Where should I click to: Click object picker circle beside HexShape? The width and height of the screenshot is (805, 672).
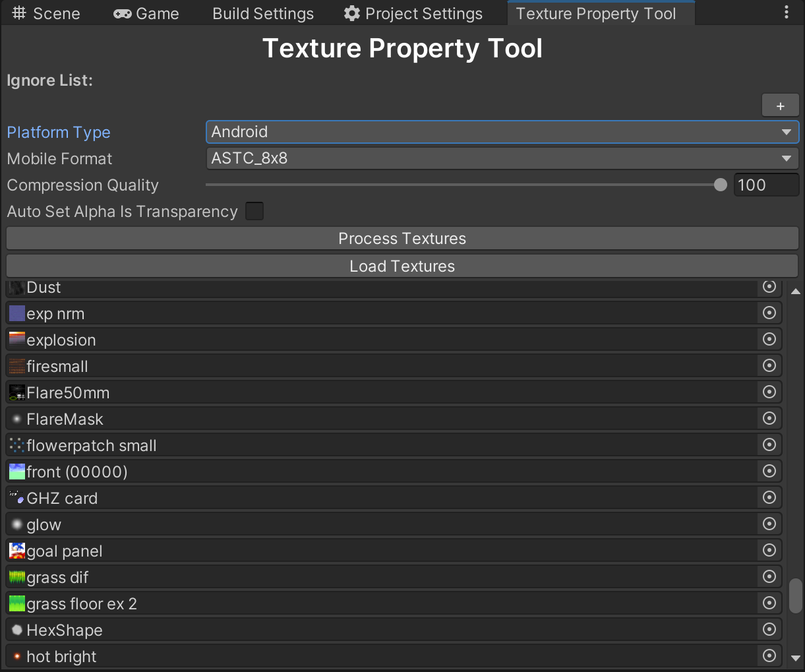[769, 629]
